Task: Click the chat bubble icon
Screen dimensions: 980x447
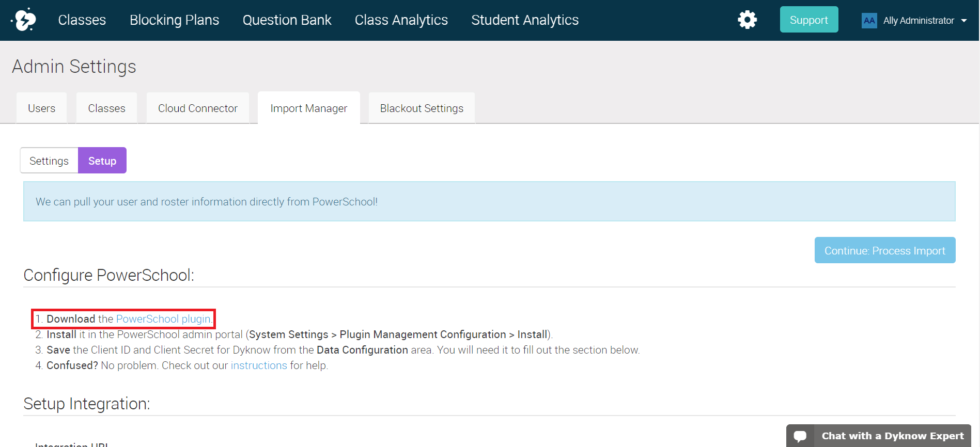Action: (x=800, y=436)
